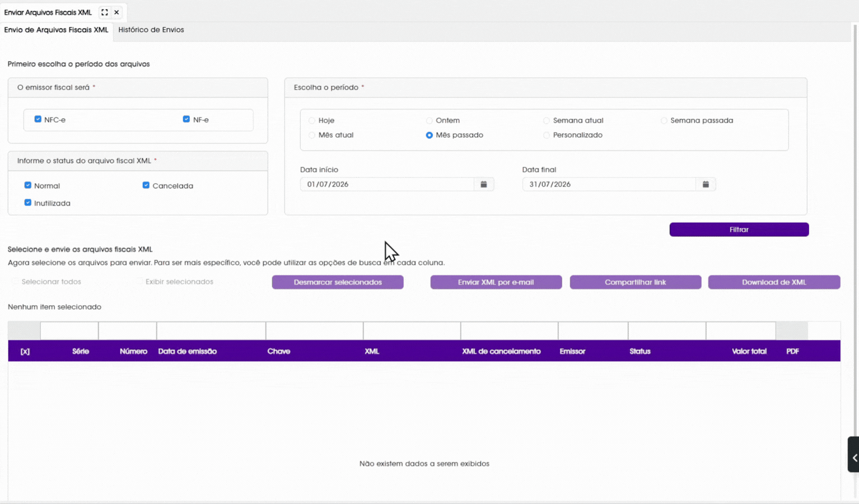The height and width of the screenshot is (504, 859).
Task: Toggle the Normal status checkbox
Action: pyautogui.click(x=28, y=185)
